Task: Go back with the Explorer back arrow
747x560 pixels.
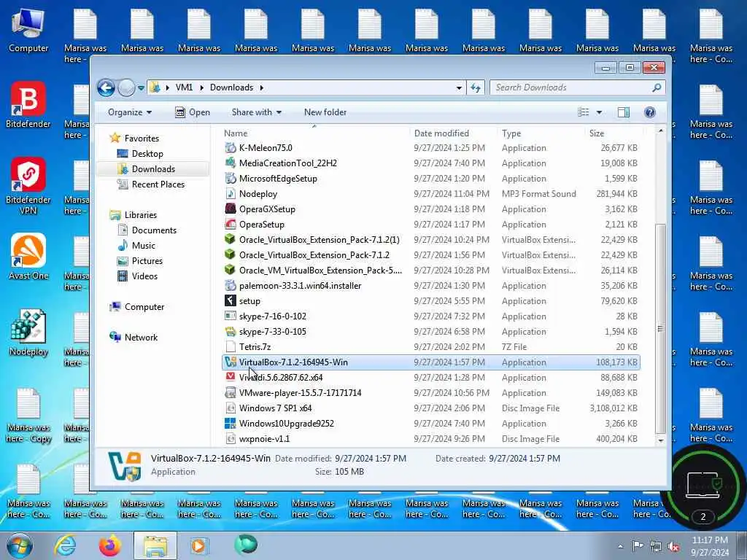Action: (x=107, y=87)
